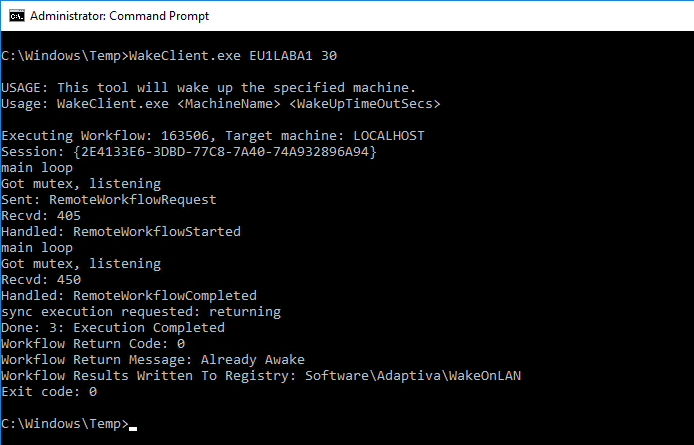Click the Administrator: Command Prompt title text

coord(120,16)
